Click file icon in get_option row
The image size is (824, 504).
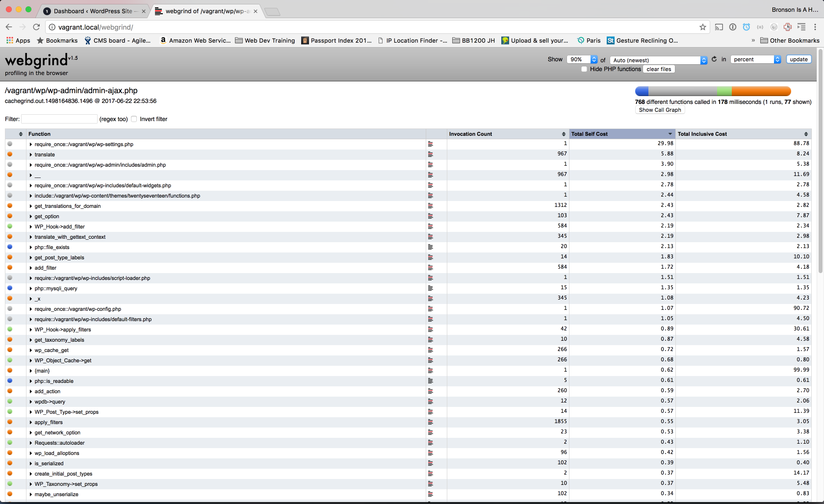(431, 216)
